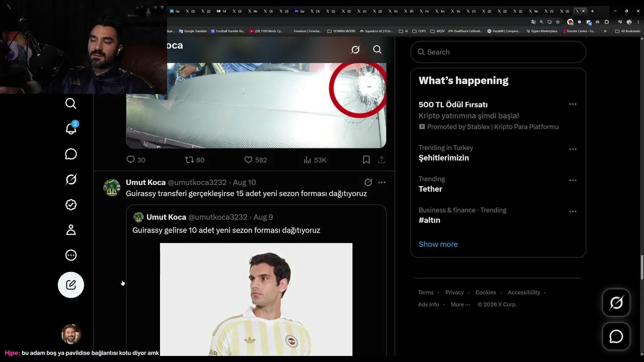Screen dimensions: 644x362
Task: Open the Elgato Marketplace bookmark
Action: (x=541, y=31)
